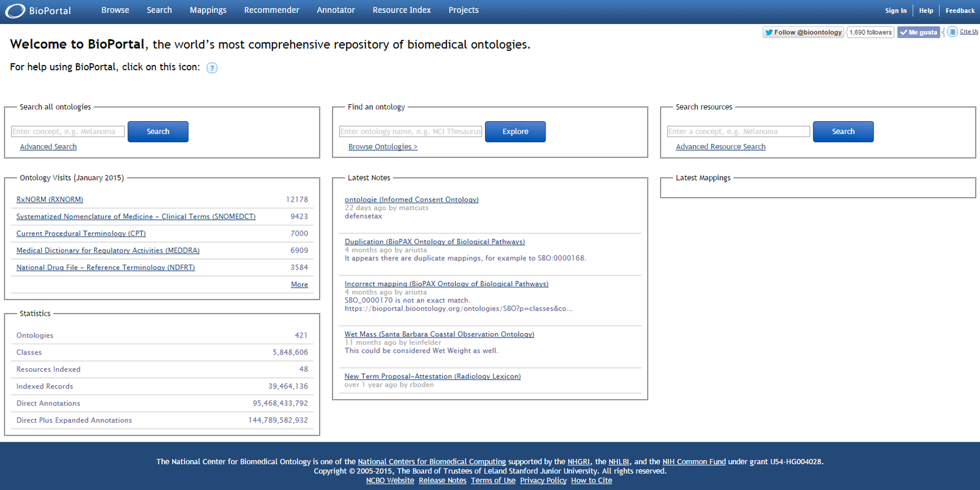The image size is (980, 490).
Task: Open the Annotator tool
Action: [x=336, y=10]
